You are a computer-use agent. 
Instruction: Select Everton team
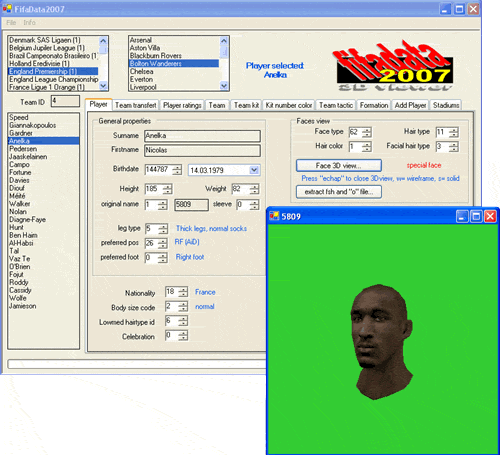click(x=141, y=79)
